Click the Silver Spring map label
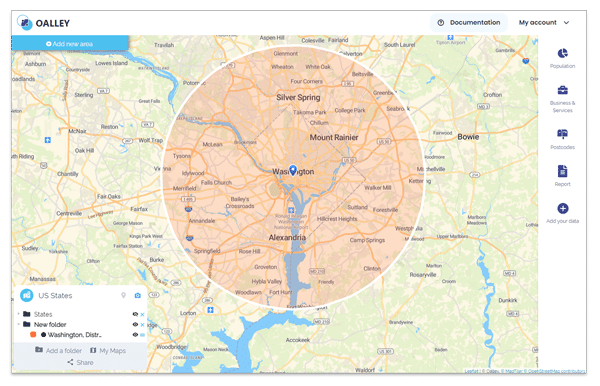Viewport: 600px width, 386px height. (298, 97)
